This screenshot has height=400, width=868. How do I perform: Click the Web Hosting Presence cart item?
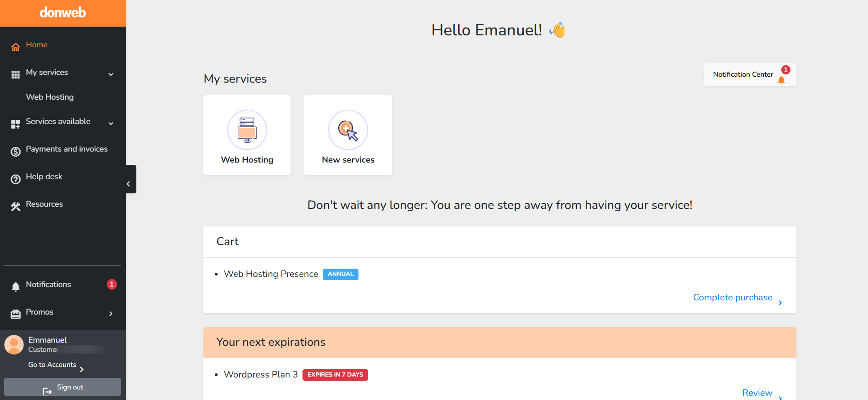[271, 274]
